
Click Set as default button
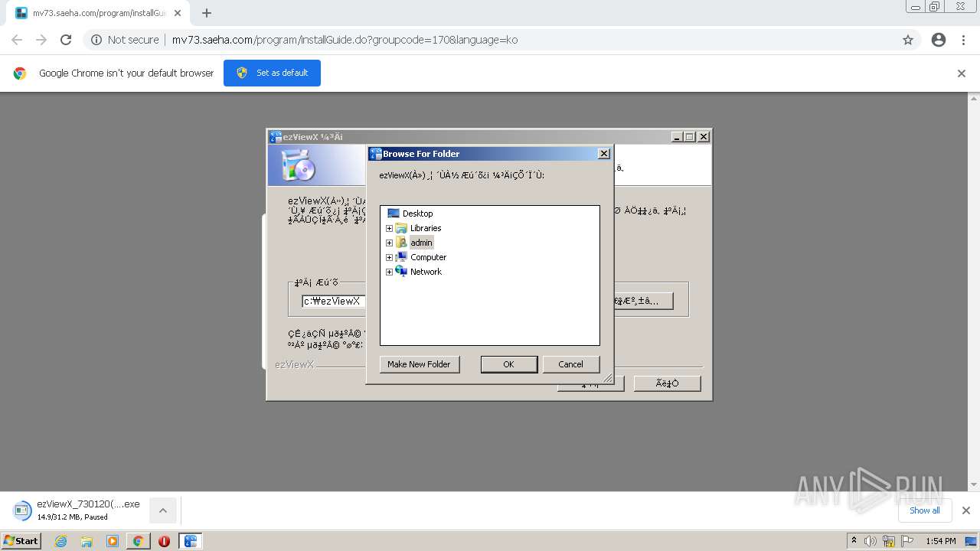pos(272,73)
